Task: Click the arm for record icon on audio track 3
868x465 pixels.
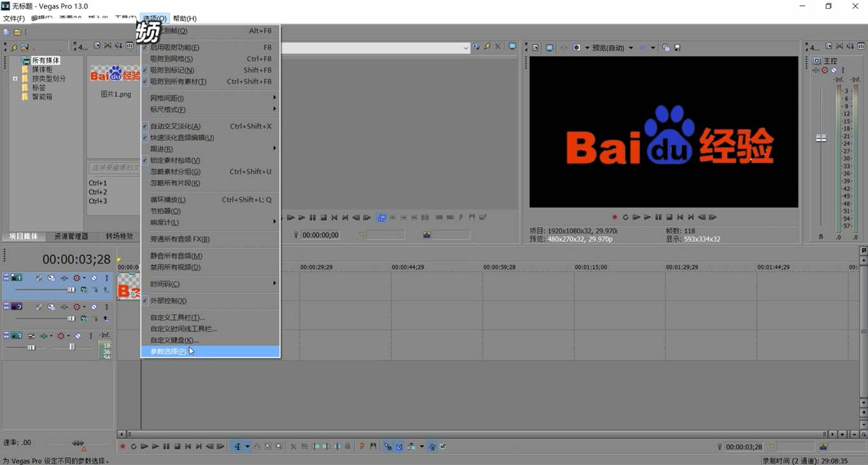Action: pyautogui.click(x=31, y=336)
